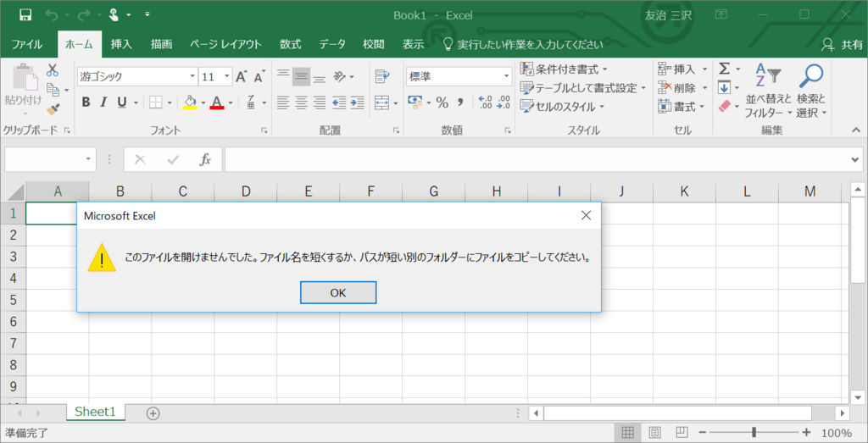Toggle middle align icon

point(301,76)
